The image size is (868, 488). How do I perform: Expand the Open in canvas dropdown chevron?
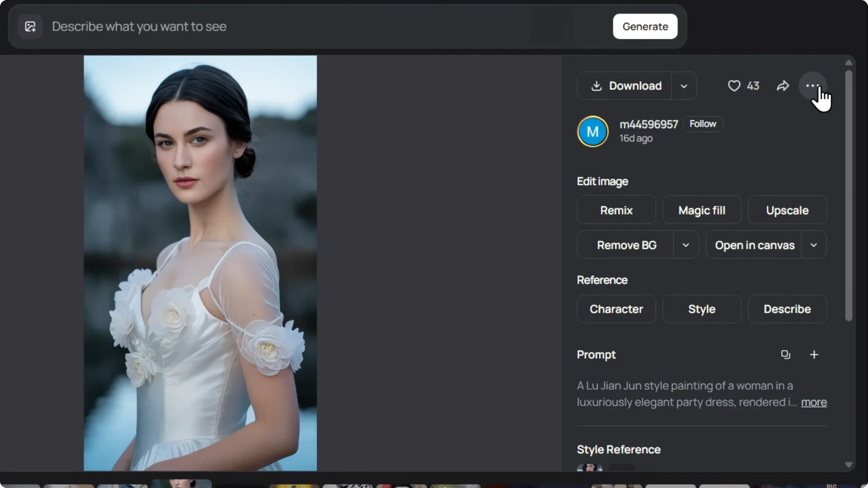pos(814,245)
